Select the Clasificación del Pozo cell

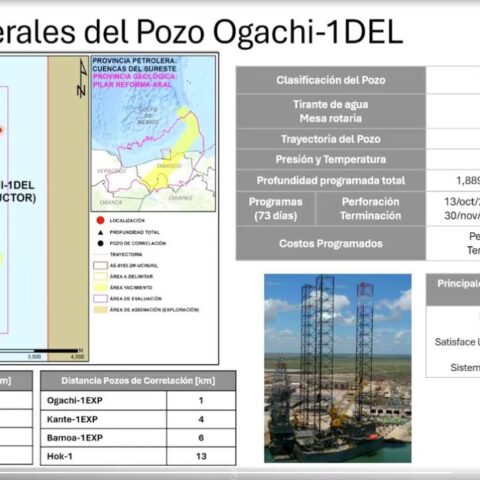pos(331,80)
